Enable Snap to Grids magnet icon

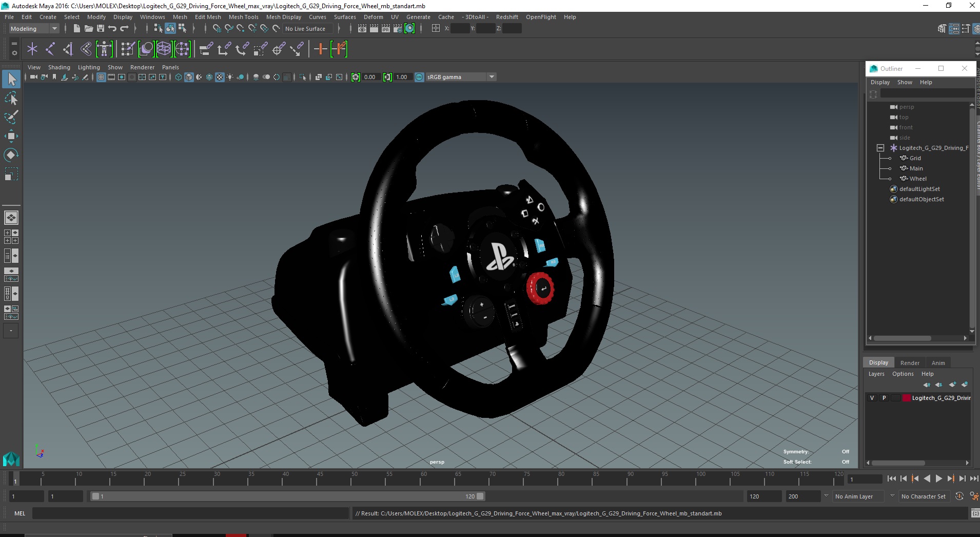pos(217,29)
